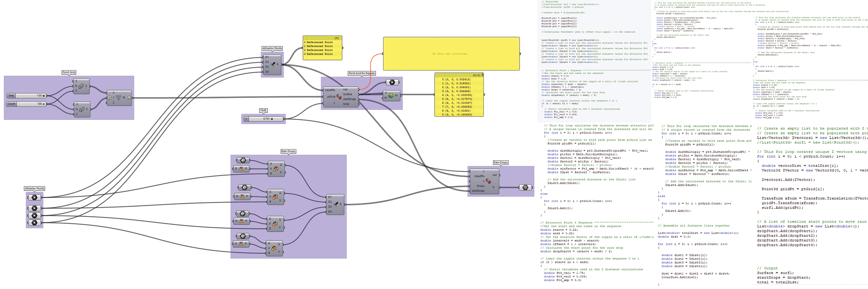Click 'dropStart.Add(dropStart1);' code line
868x289 pixels.
tap(787, 231)
